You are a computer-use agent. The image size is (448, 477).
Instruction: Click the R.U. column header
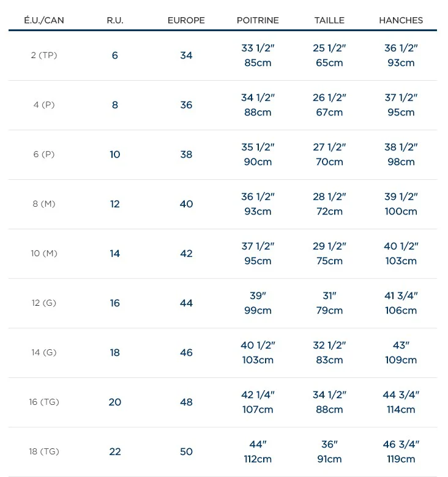pyautogui.click(x=115, y=20)
